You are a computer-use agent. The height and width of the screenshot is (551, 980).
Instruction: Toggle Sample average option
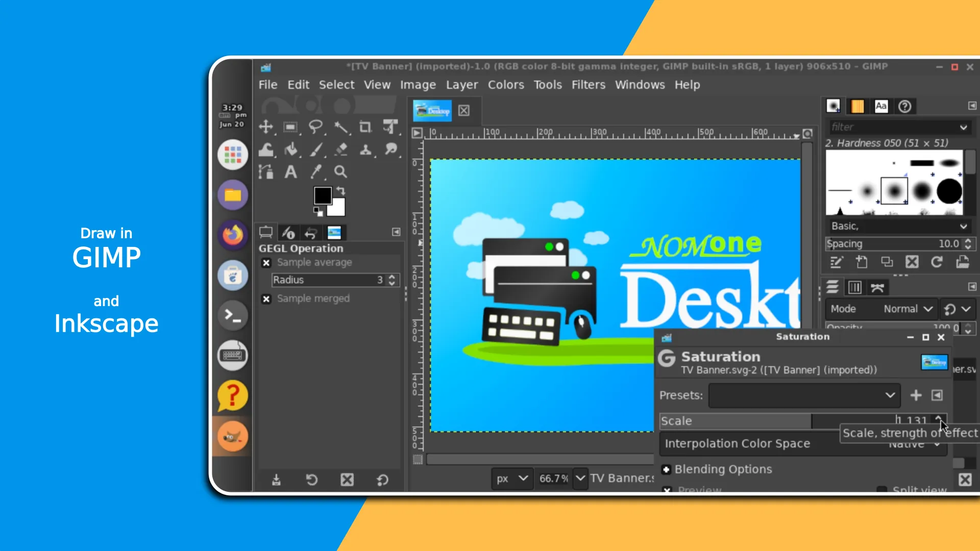[266, 262]
